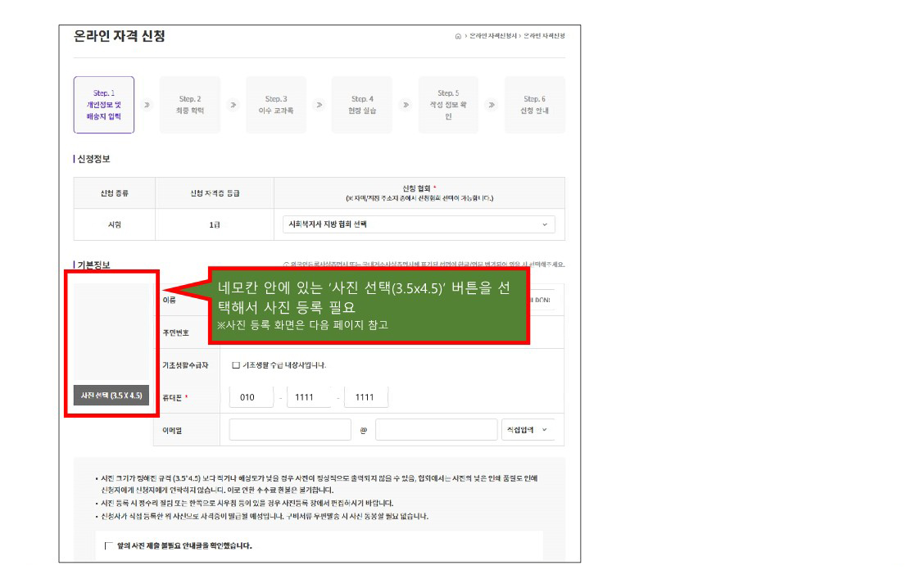Switch to Step.3 이수 교과목
This screenshot has width=920, height=588.
(276, 105)
